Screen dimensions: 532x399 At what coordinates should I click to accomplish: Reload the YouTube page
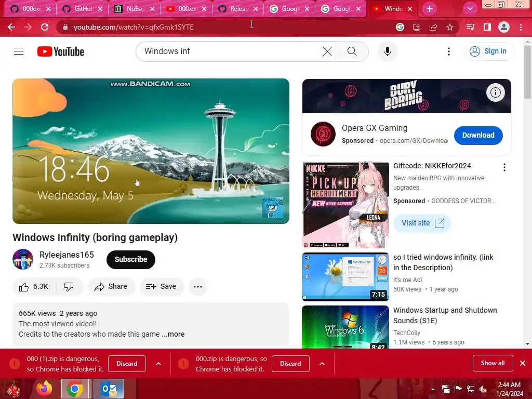(45, 27)
